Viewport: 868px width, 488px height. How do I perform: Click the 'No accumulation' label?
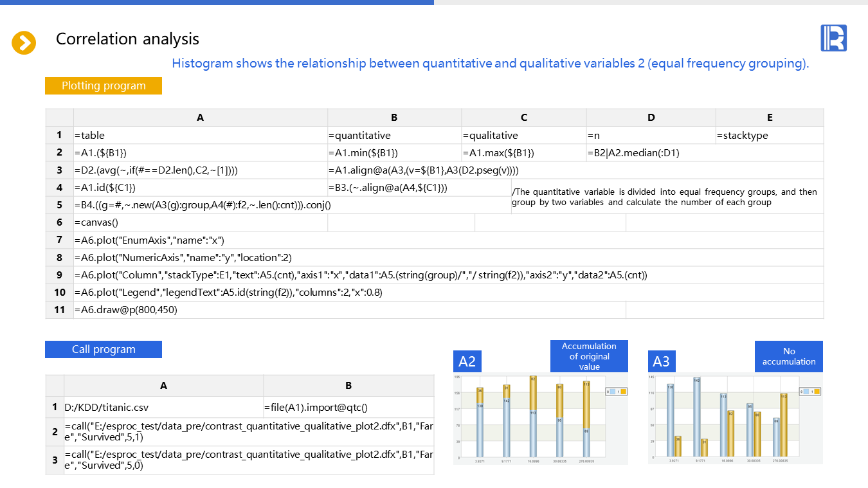tap(788, 356)
